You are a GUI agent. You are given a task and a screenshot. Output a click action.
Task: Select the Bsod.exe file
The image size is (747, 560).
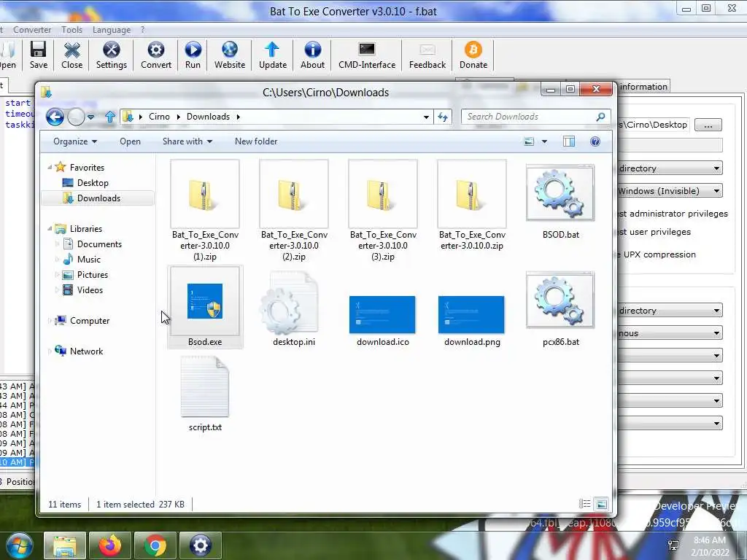tap(205, 307)
